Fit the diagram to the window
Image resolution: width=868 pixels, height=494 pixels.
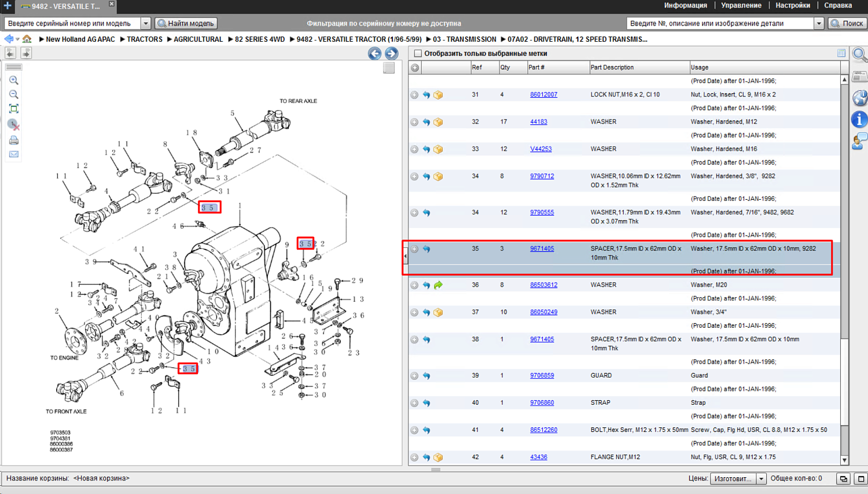pyautogui.click(x=14, y=109)
